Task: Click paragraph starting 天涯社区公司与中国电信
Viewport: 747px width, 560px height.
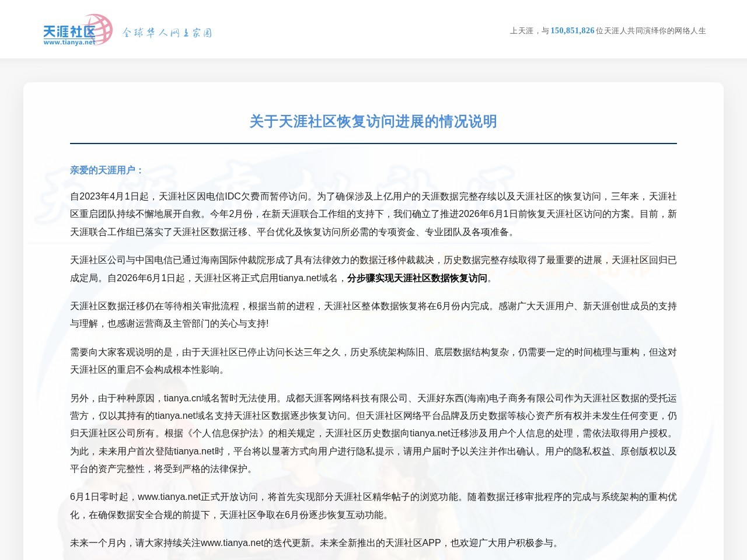Action: pos(373,269)
